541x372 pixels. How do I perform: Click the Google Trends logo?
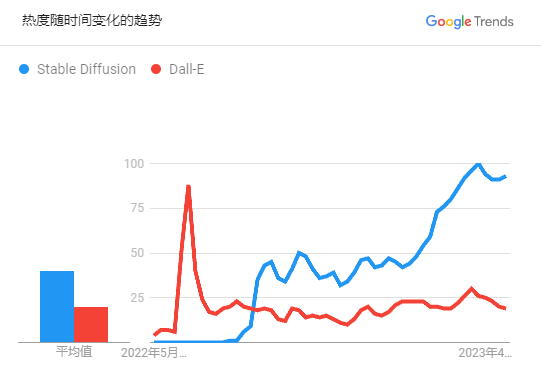click(470, 21)
